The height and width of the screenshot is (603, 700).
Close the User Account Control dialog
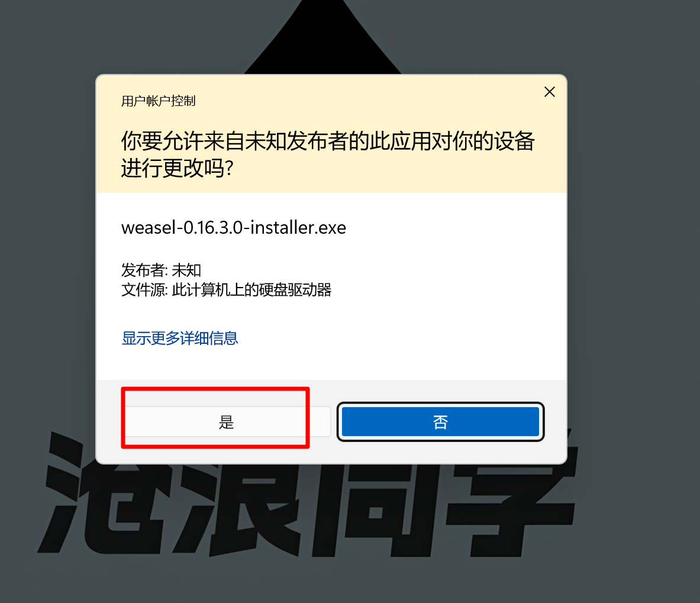pos(550,92)
